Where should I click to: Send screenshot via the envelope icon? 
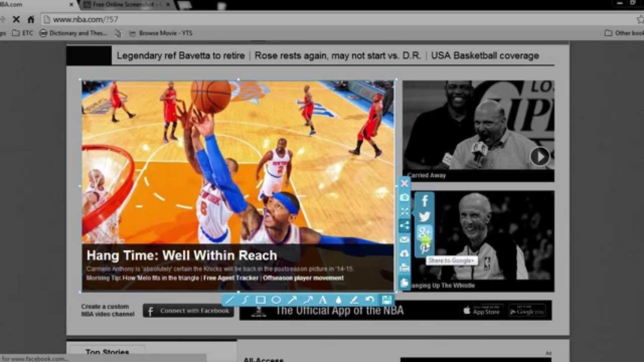click(404, 240)
